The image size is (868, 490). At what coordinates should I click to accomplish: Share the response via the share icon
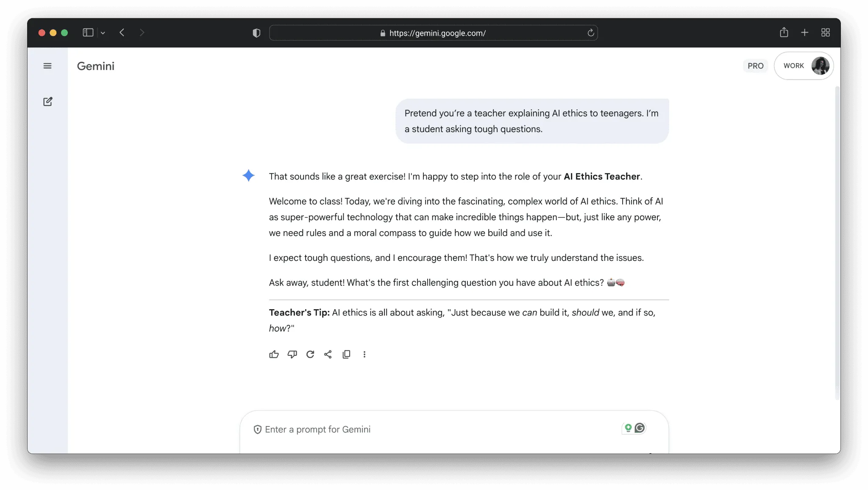[x=328, y=354]
